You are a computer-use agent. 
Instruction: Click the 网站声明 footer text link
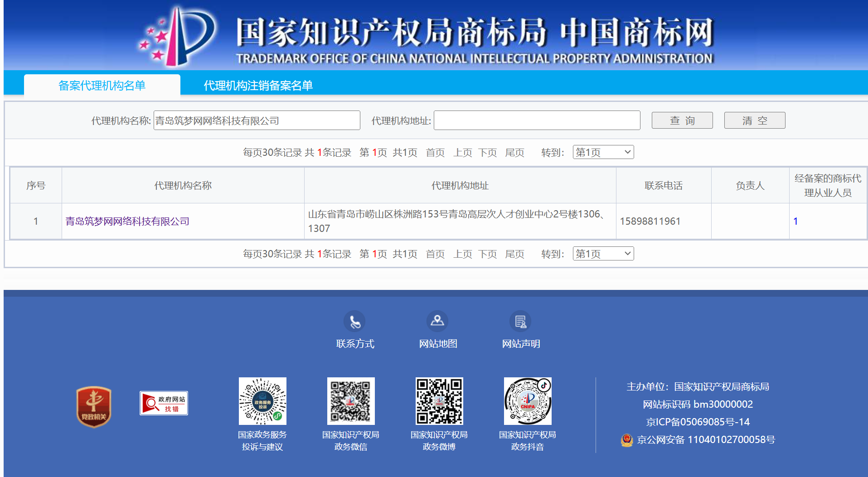coord(521,344)
